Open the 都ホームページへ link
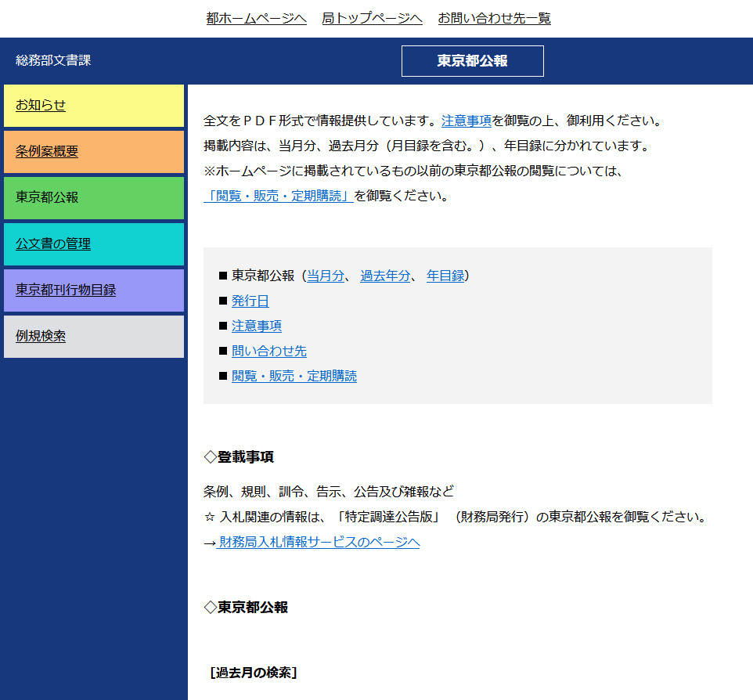The image size is (753, 700). [256, 18]
